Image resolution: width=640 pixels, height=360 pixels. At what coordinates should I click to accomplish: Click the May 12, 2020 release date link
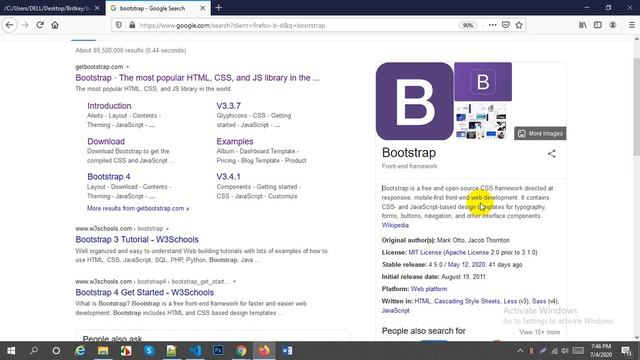467,265
